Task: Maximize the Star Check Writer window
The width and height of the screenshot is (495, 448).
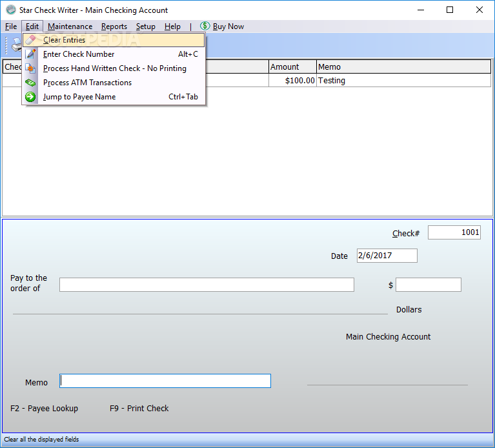Action: (x=450, y=10)
